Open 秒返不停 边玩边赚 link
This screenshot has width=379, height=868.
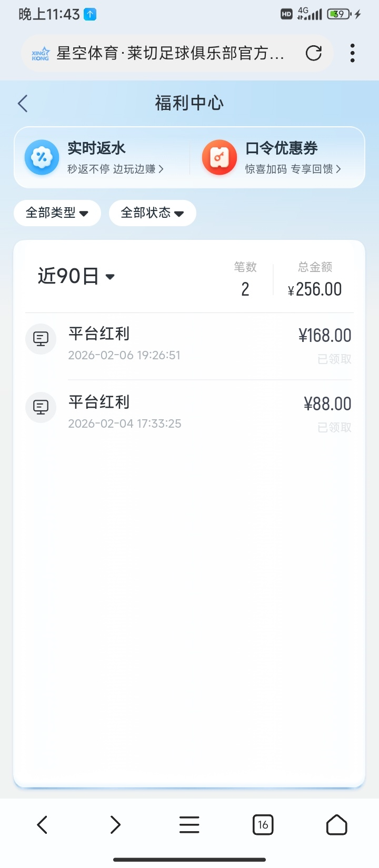[x=115, y=169]
